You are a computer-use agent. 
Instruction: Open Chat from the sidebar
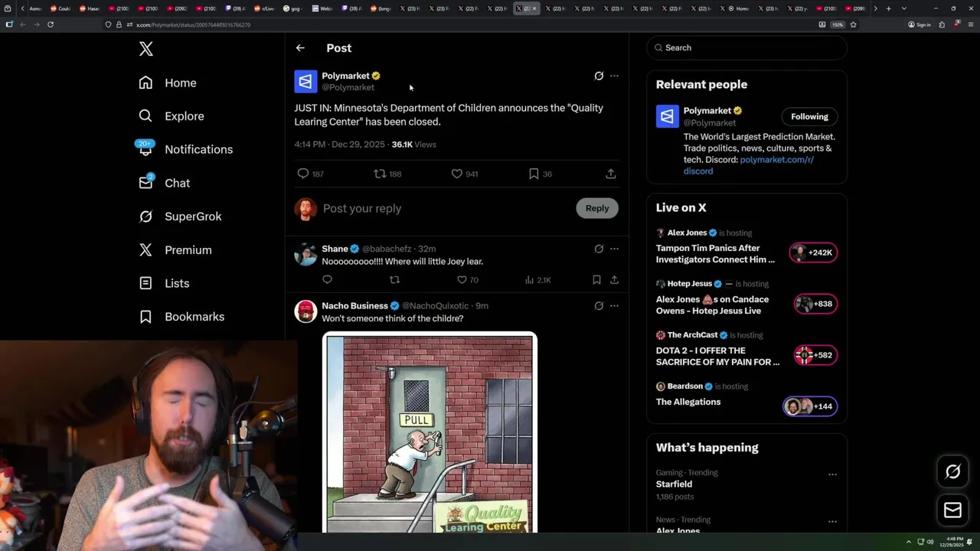click(164, 183)
